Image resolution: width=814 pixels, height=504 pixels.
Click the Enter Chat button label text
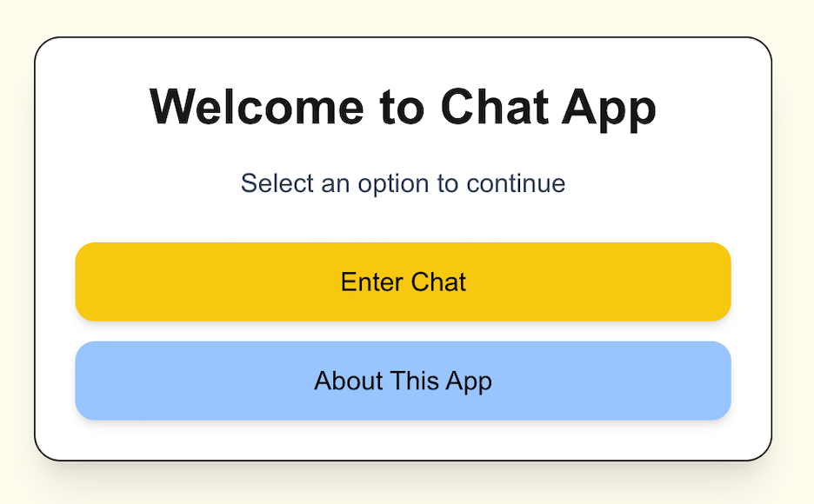(x=404, y=282)
